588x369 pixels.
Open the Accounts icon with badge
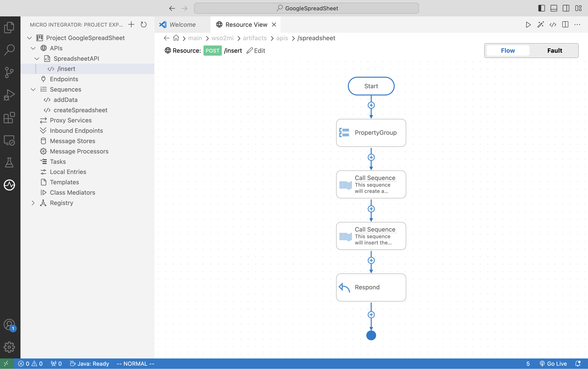[x=9, y=325]
